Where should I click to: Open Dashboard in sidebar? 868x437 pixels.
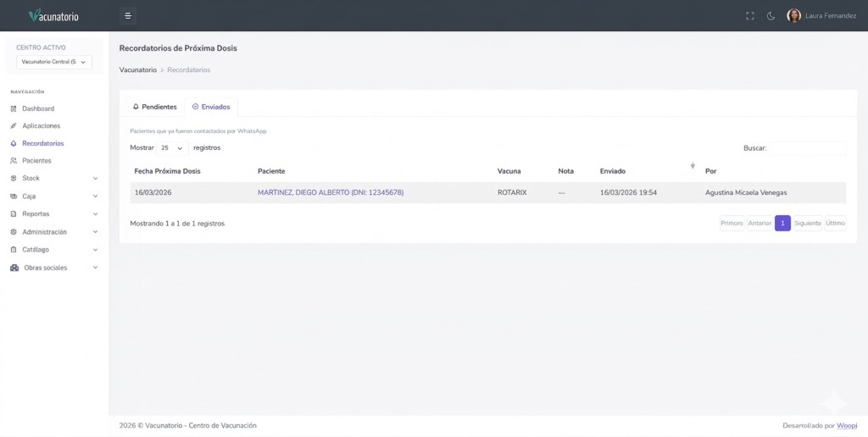[38, 108]
